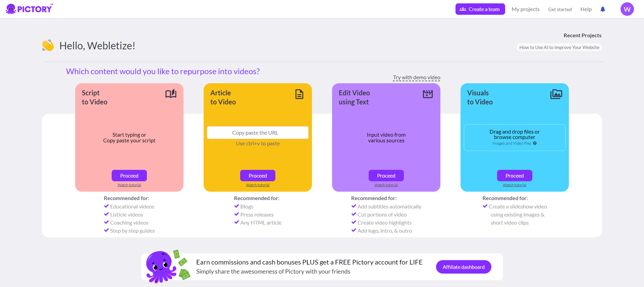Click the drag and drop files area
The height and width of the screenshot is (287, 644).
pos(515,138)
